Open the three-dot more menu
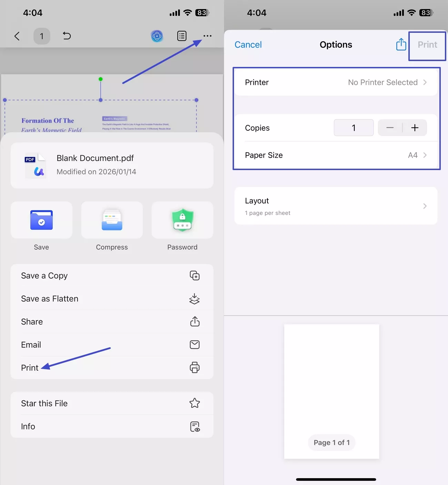448x485 pixels. (x=207, y=36)
